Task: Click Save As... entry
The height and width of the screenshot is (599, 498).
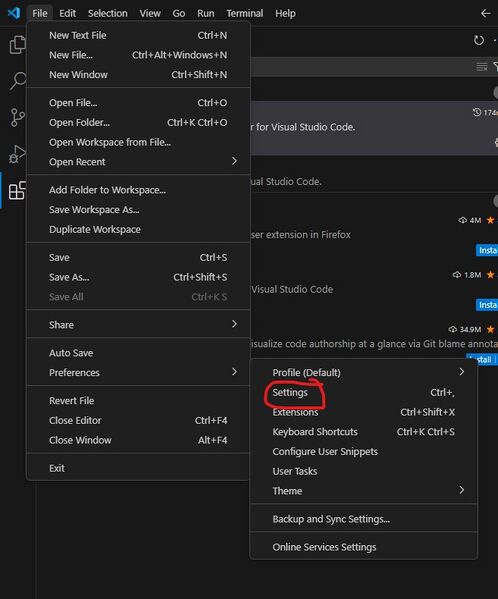Action: click(138, 277)
